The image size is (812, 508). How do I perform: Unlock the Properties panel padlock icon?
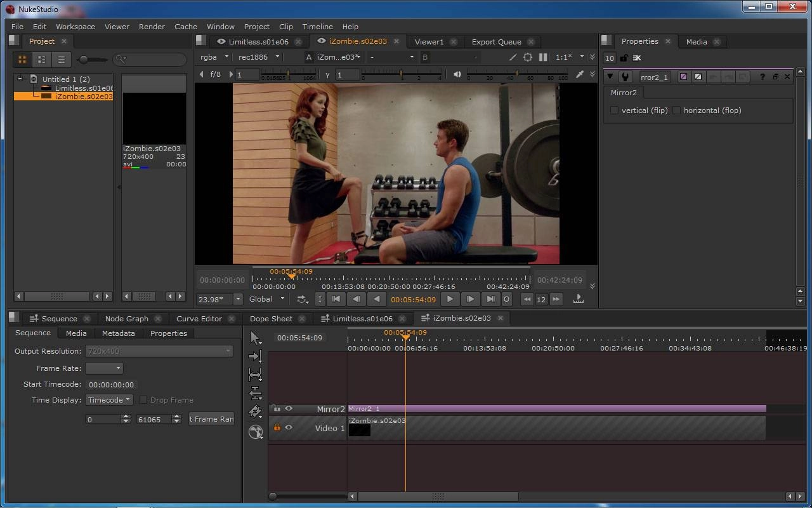[624, 58]
